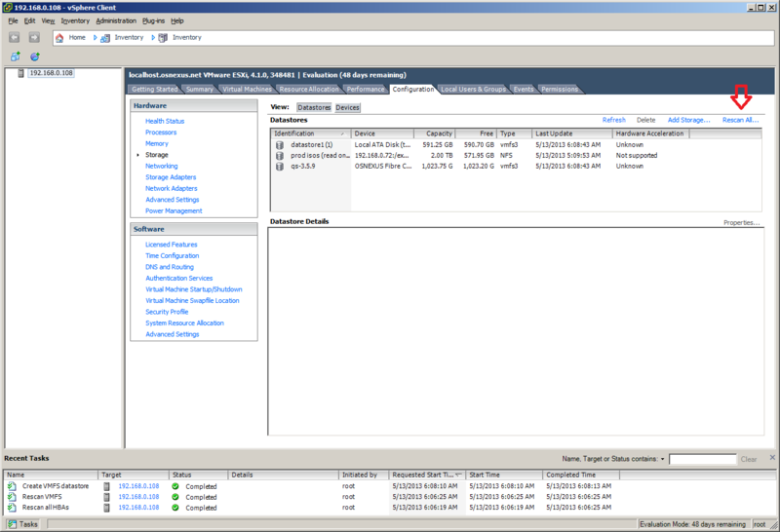Open the Plug-ins menu
The width and height of the screenshot is (780, 532).
[153, 20]
